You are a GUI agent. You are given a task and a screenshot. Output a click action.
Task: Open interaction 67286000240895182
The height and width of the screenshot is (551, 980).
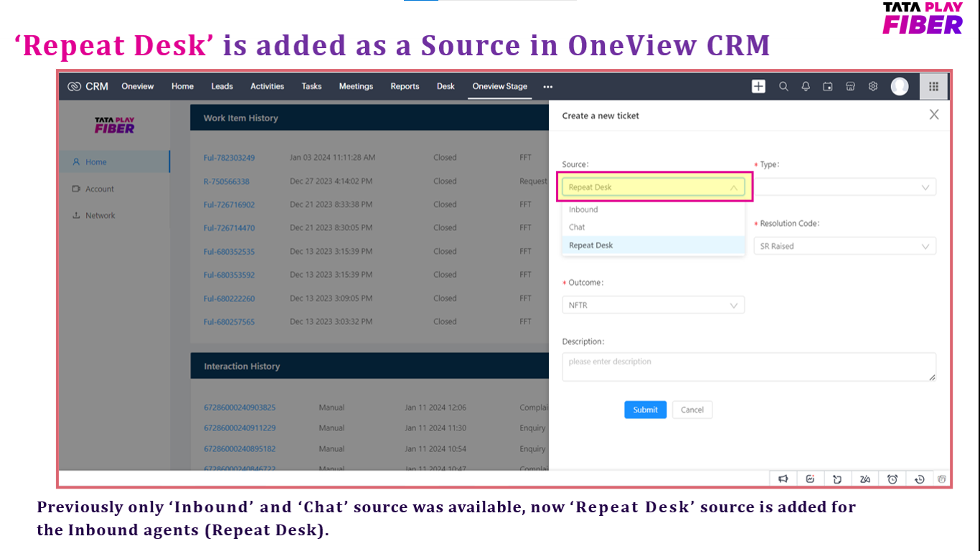[x=240, y=449]
